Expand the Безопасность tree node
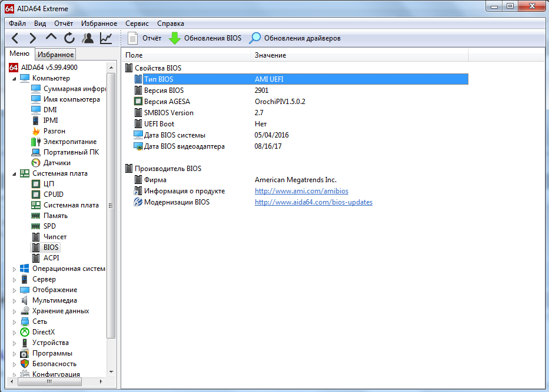Image resolution: width=549 pixels, height=392 pixels. point(14,364)
